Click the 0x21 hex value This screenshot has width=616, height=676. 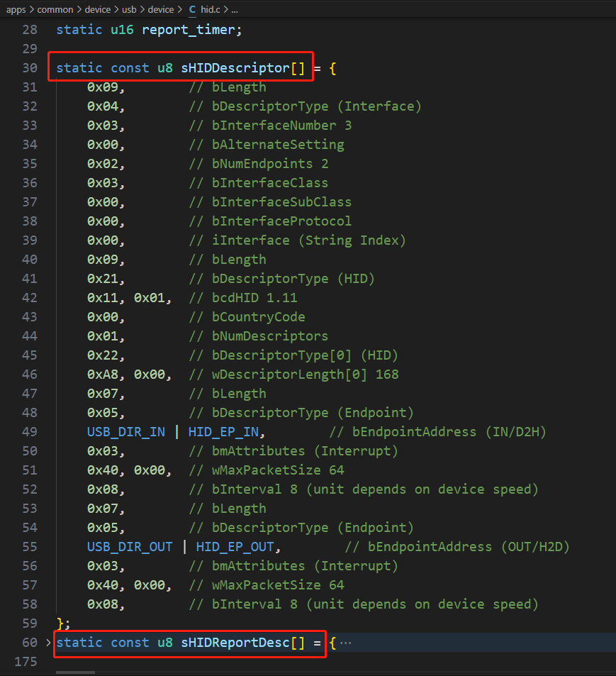[103, 279]
